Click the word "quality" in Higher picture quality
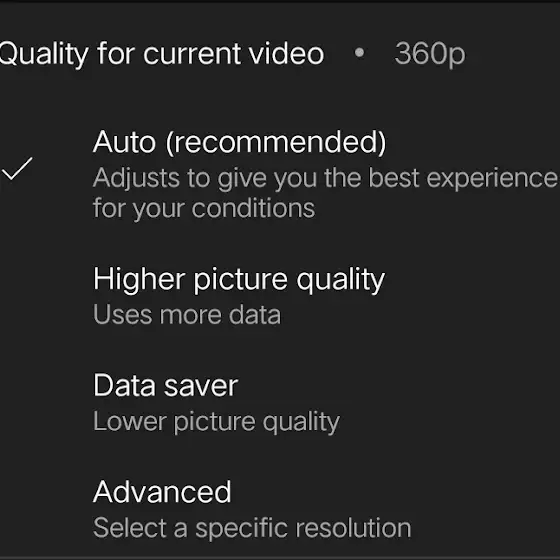Viewport: 560px width, 560px height. click(x=341, y=280)
